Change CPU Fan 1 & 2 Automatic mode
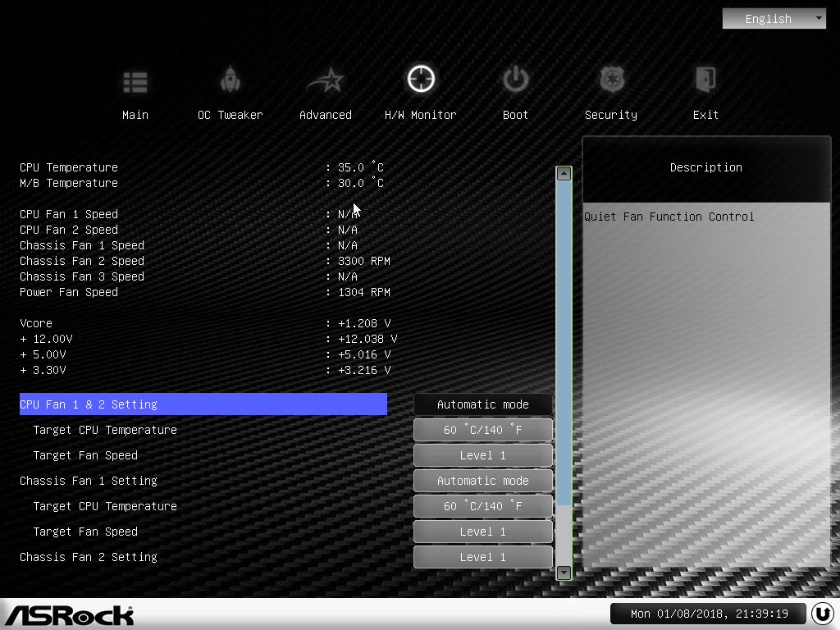The image size is (840, 630). 482,404
